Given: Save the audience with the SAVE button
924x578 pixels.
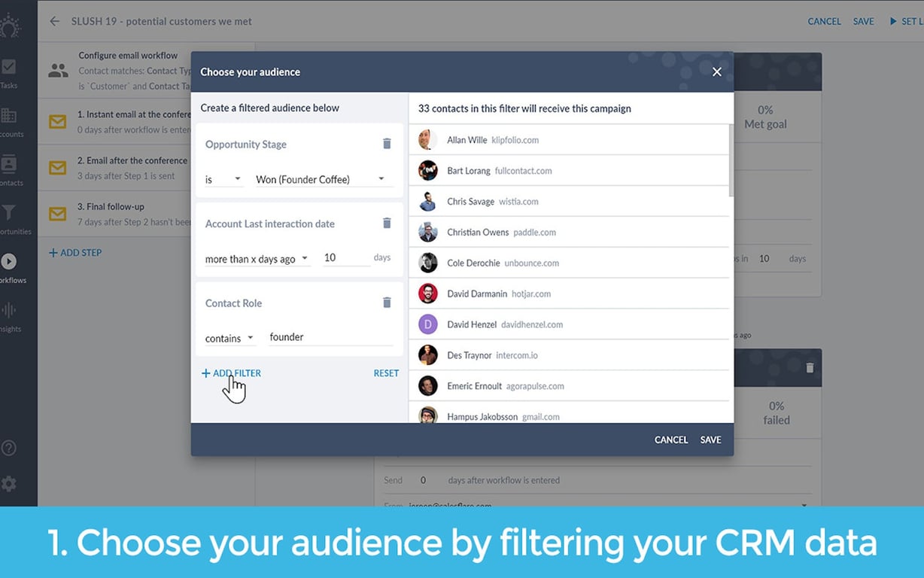Looking at the screenshot, I should click(x=710, y=440).
